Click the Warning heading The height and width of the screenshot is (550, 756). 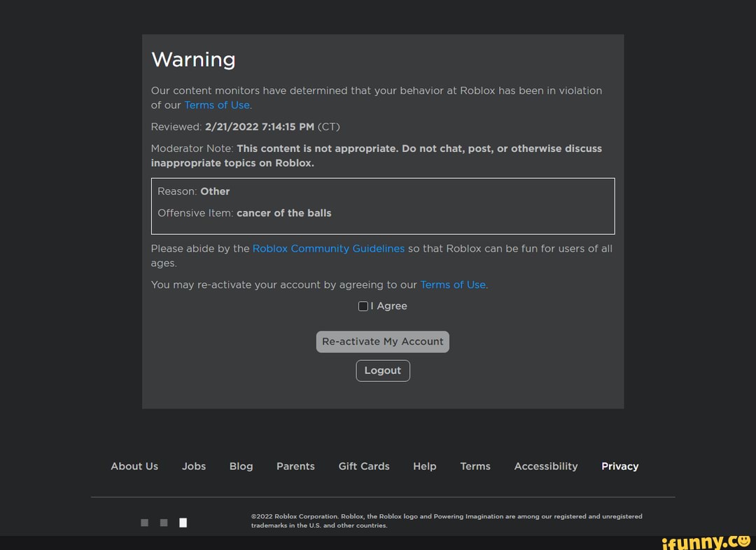click(x=193, y=60)
